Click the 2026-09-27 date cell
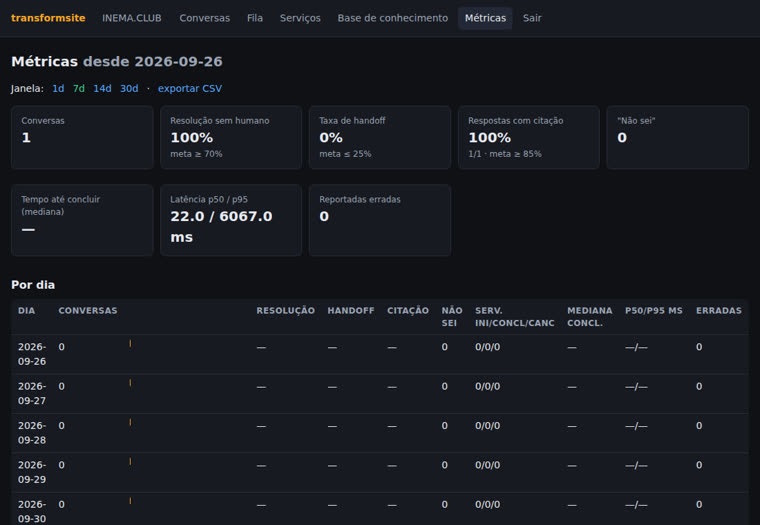This screenshot has height=525, width=760. click(32, 393)
